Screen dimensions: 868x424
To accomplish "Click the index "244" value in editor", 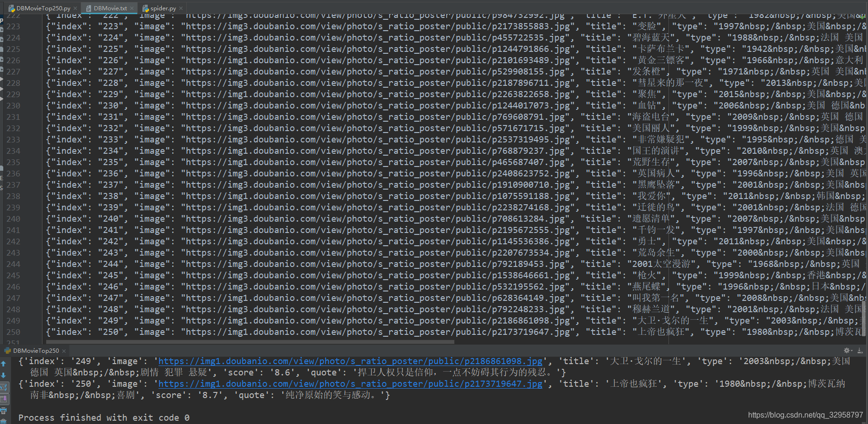I will [111, 264].
